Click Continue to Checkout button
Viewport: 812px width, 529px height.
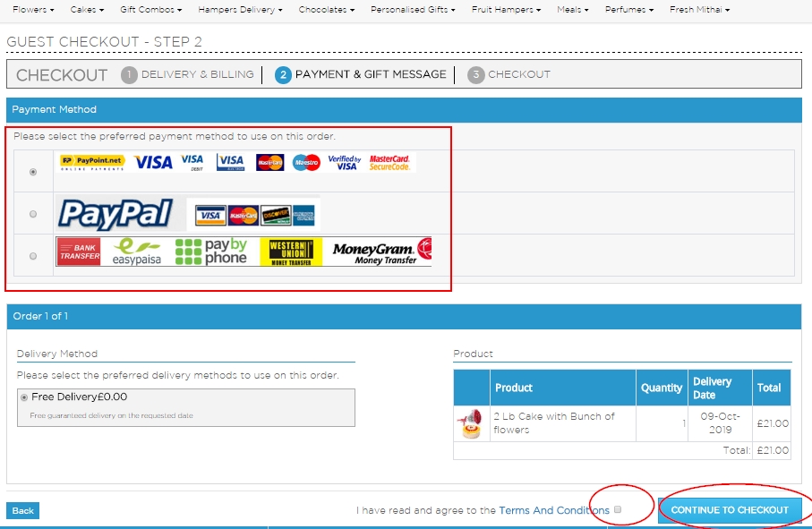730,510
